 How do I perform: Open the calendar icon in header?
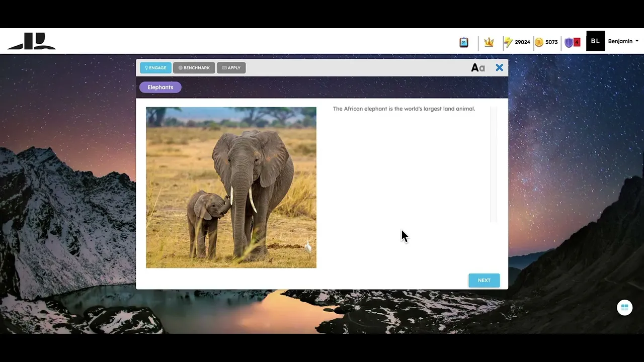pyautogui.click(x=464, y=42)
